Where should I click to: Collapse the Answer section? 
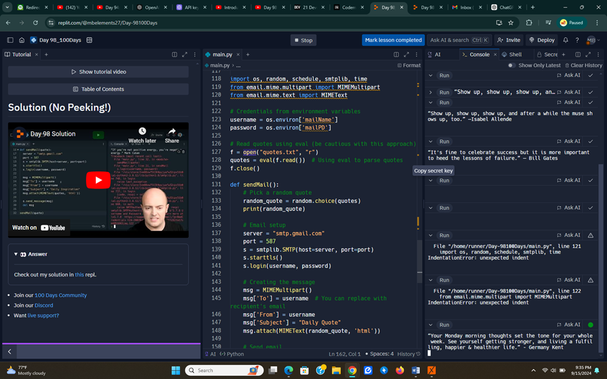pyautogui.click(x=16, y=254)
